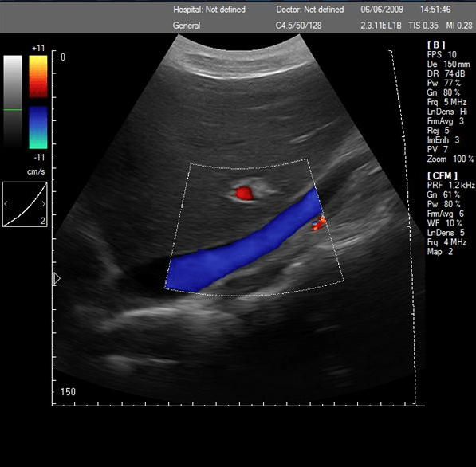Click the 'Doctor: Not defined' header text
This screenshot has width=476, height=467.
pos(310,10)
